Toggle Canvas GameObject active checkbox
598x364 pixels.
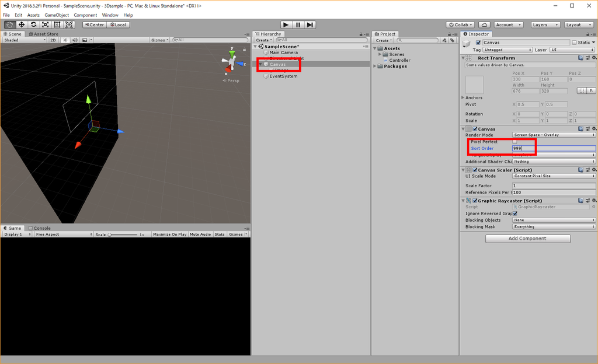coord(478,43)
